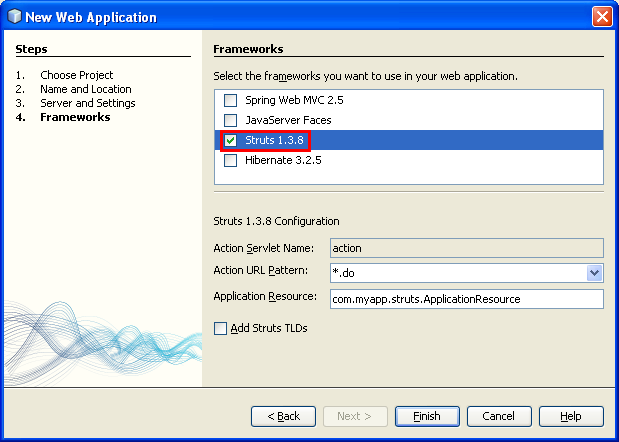Click the bold Frameworks step in Steps list
The image size is (619, 442).
pos(75,117)
